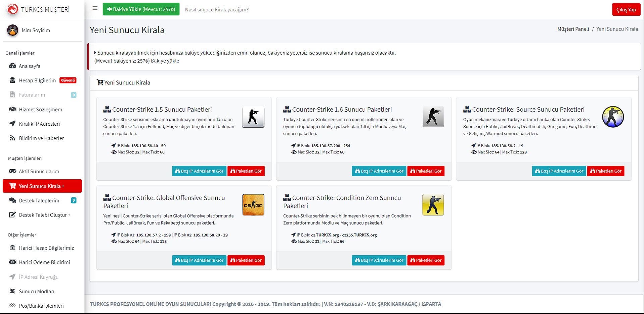The image size is (644, 314).
Task: Click the red Çıkış Yap button
Action: click(x=626, y=9)
